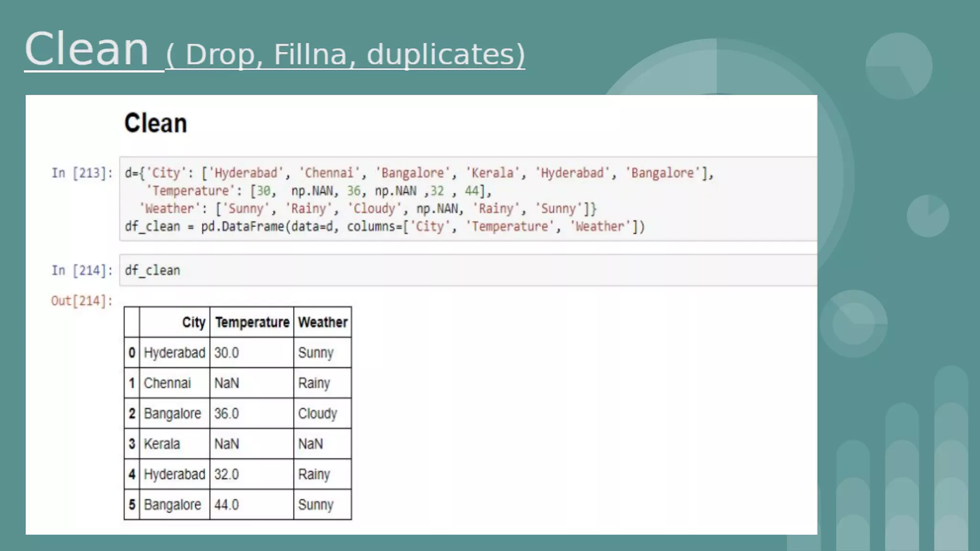The height and width of the screenshot is (551, 980).
Task: Click the 'Weather' column header
Action: tap(323, 322)
